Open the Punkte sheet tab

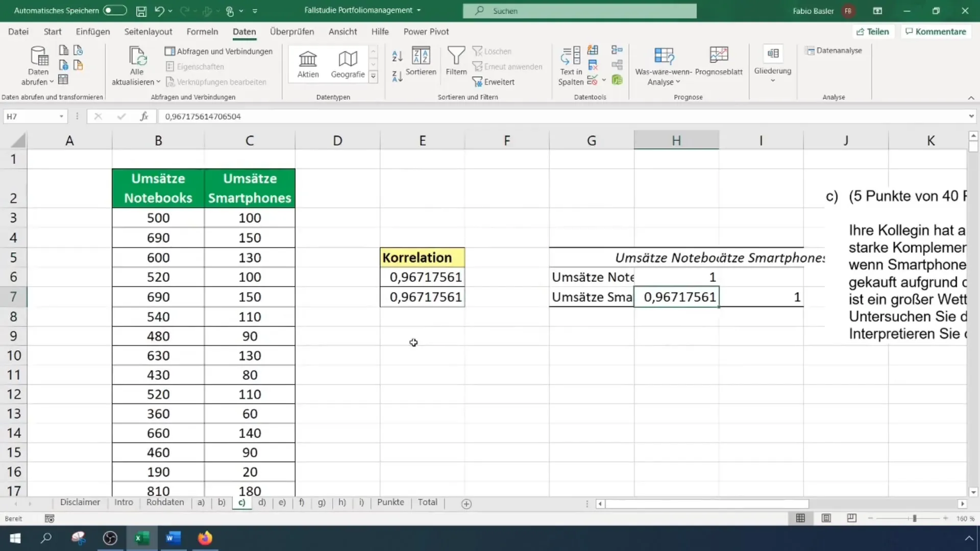(x=390, y=503)
